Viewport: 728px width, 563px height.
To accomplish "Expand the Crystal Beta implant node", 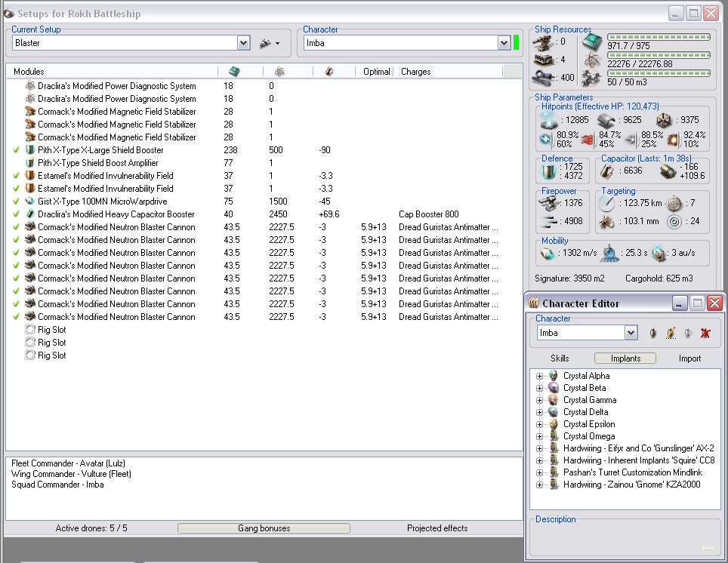I will [x=539, y=388].
